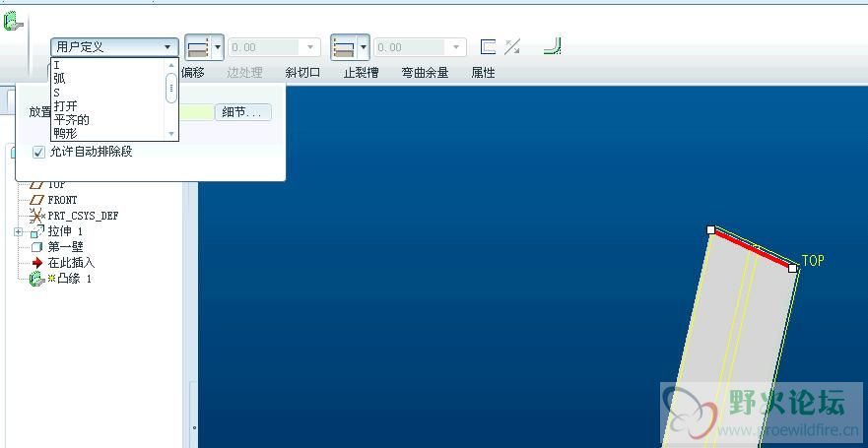The width and height of the screenshot is (868, 448).
Task: Click the shape list scroll-up arrow
Action: [171, 65]
